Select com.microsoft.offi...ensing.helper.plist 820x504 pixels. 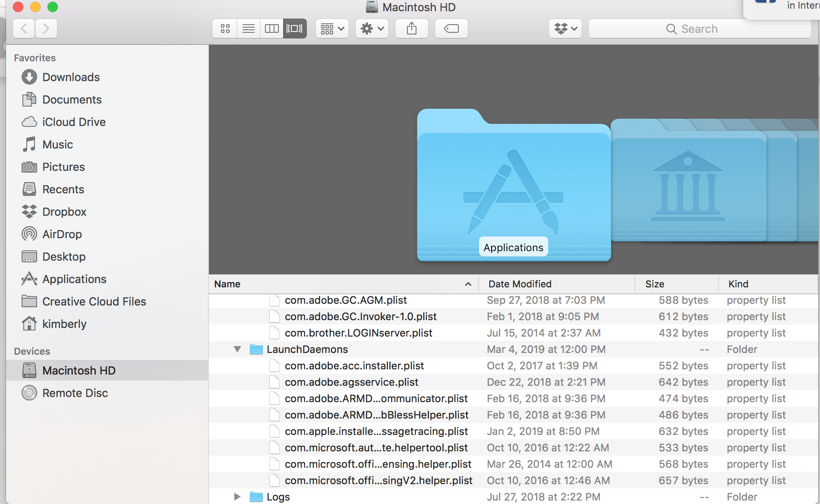[514, 464]
